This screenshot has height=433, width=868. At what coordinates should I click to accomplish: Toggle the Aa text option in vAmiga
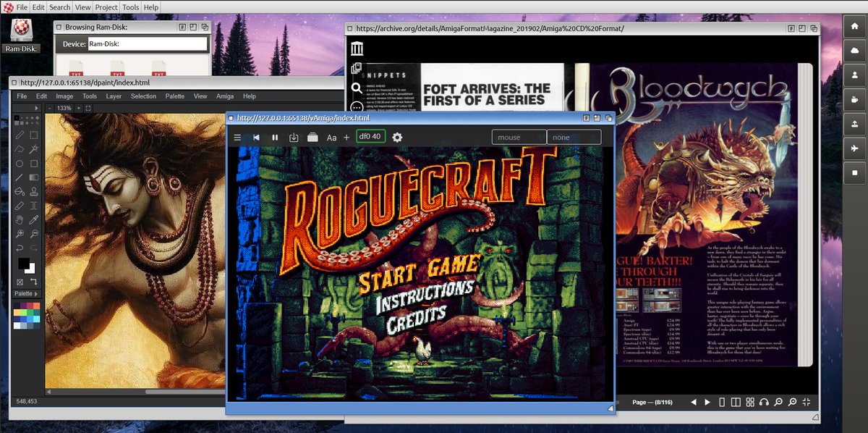tap(332, 137)
